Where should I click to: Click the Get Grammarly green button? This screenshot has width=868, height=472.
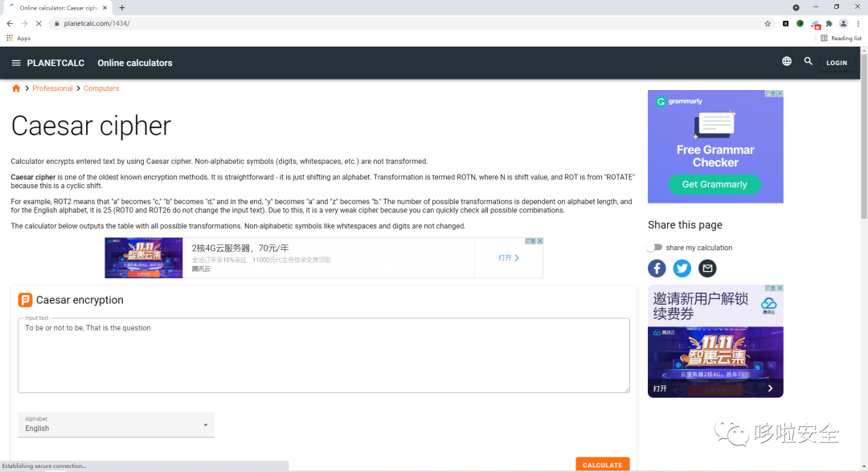click(715, 184)
